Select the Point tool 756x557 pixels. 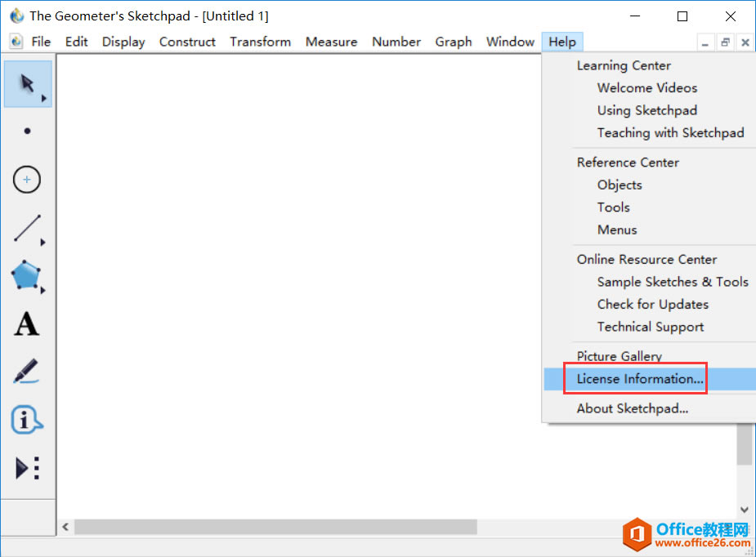click(28, 131)
